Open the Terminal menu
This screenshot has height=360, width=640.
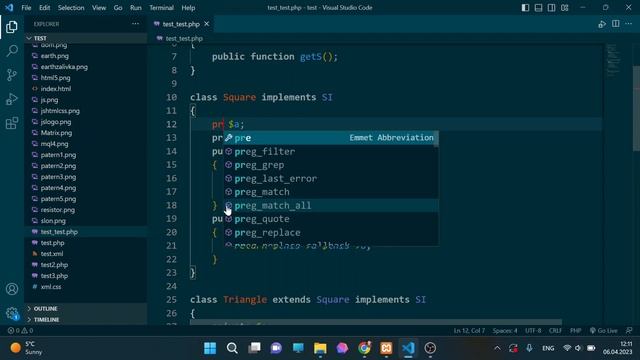point(161,8)
